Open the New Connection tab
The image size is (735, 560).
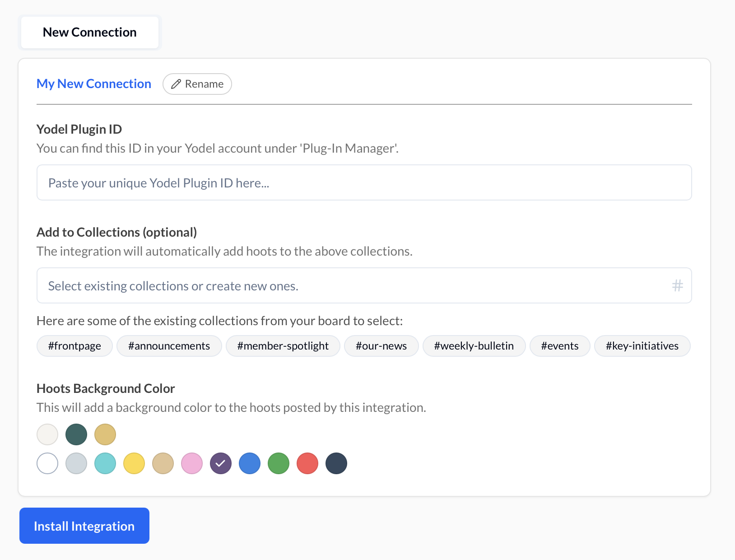90,33
